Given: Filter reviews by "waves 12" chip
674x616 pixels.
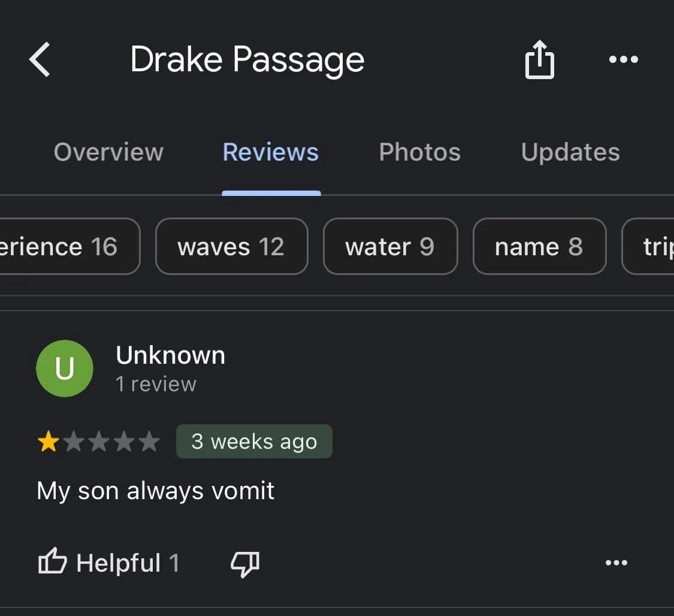Looking at the screenshot, I should (x=231, y=246).
